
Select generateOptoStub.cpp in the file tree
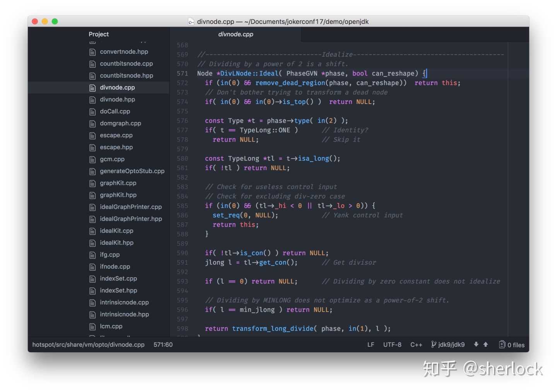click(x=132, y=171)
